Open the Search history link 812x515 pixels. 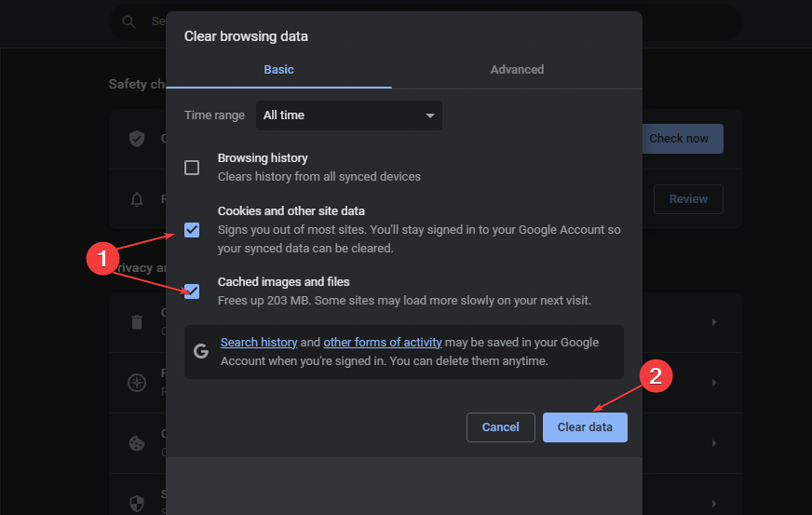pyautogui.click(x=259, y=343)
